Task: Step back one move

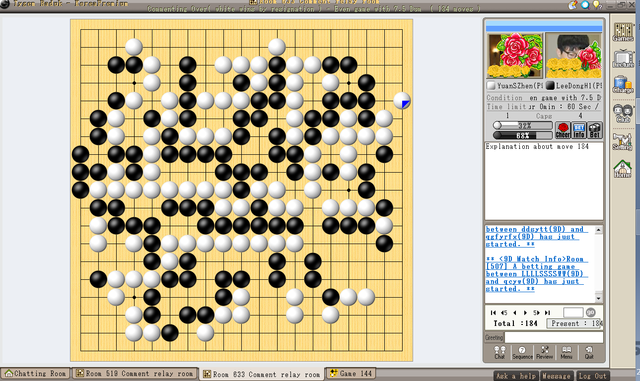Action: pos(515,313)
